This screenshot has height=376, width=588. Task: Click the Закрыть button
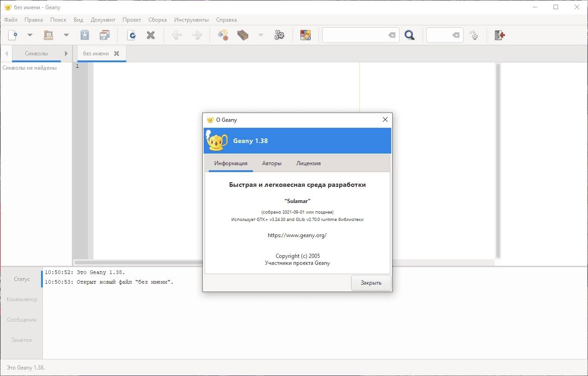click(x=371, y=283)
